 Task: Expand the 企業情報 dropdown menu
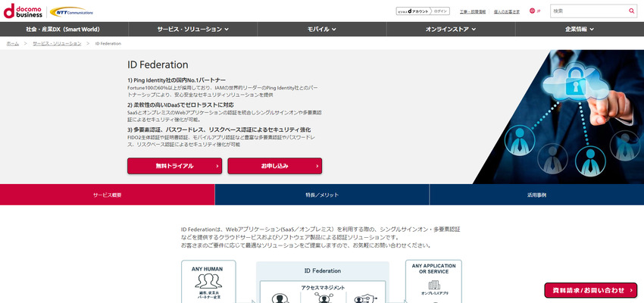tap(580, 29)
